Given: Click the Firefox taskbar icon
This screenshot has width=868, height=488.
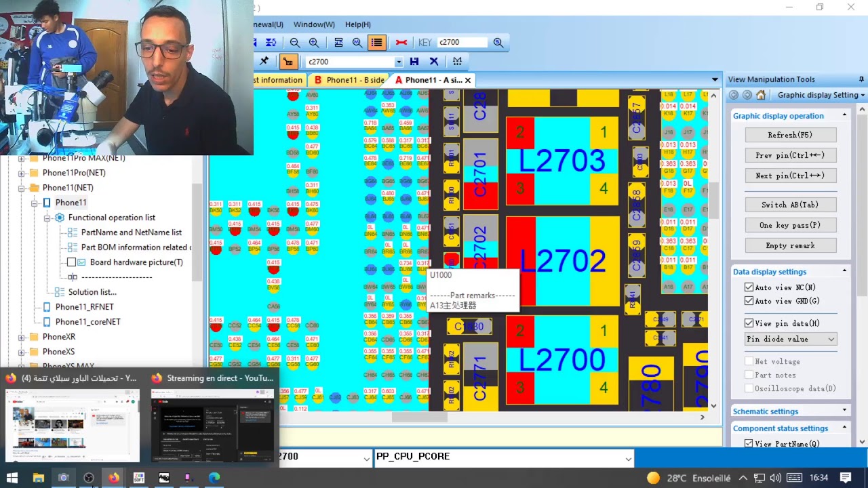Looking at the screenshot, I should click(x=114, y=478).
